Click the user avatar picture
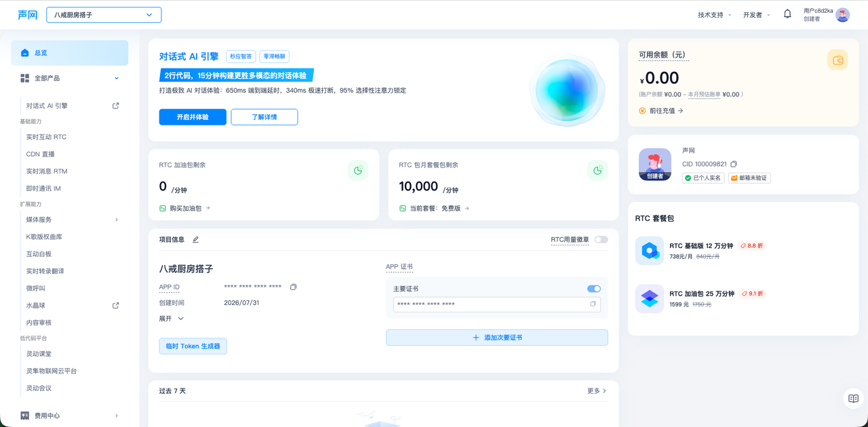Image resolution: width=868 pixels, height=427 pixels. (x=842, y=15)
